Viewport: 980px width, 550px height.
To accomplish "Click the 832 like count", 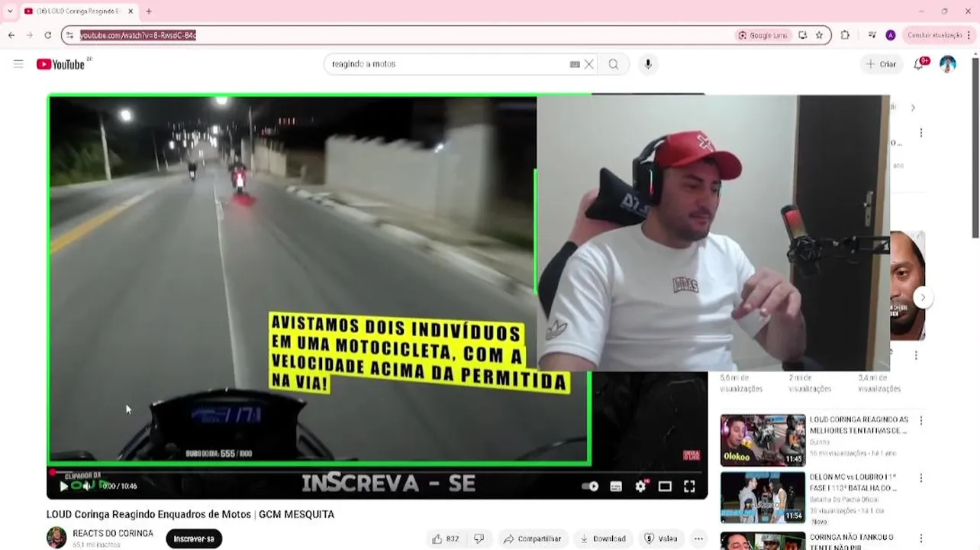I will pos(453,539).
